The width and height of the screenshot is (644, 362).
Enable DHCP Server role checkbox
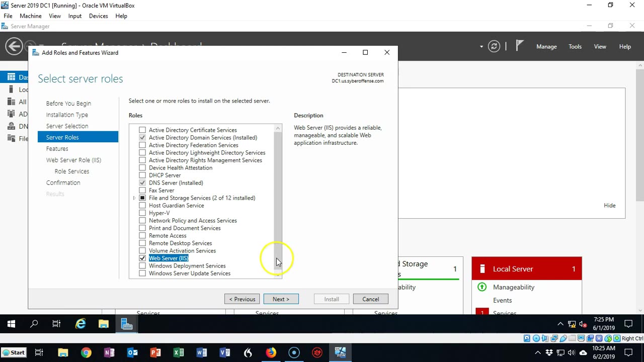[142, 175]
